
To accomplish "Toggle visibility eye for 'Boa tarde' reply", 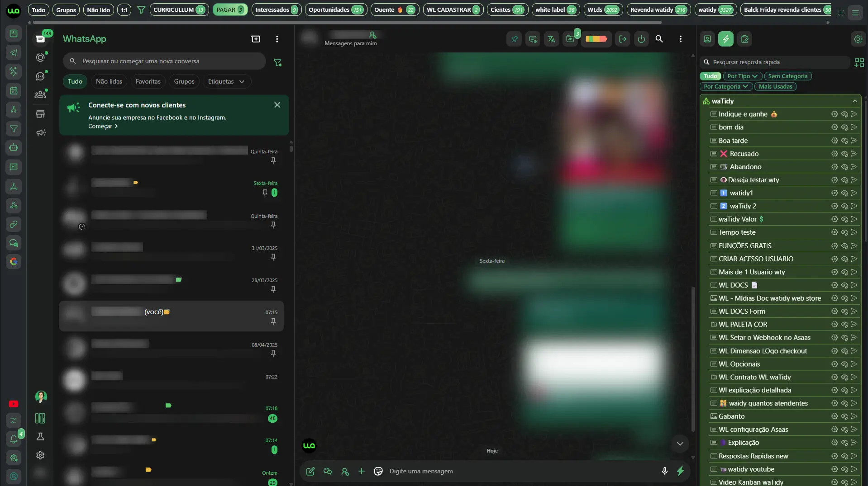I will coord(844,141).
